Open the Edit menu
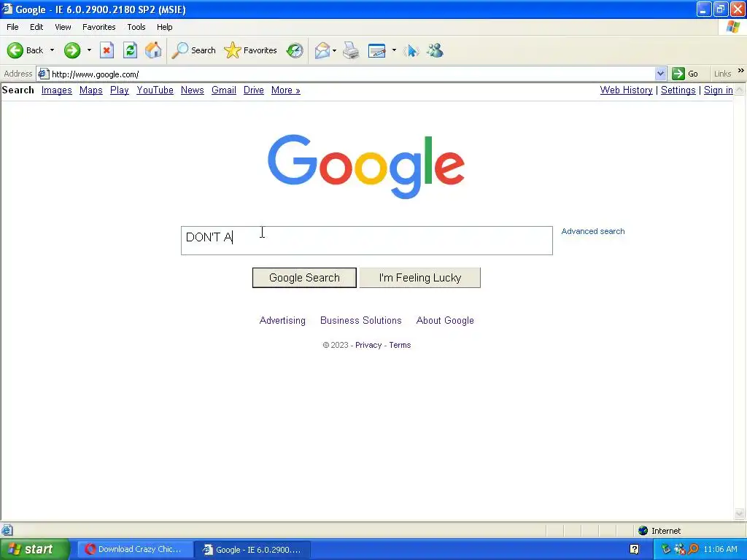The width and height of the screenshot is (747, 560). pos(36,27)
